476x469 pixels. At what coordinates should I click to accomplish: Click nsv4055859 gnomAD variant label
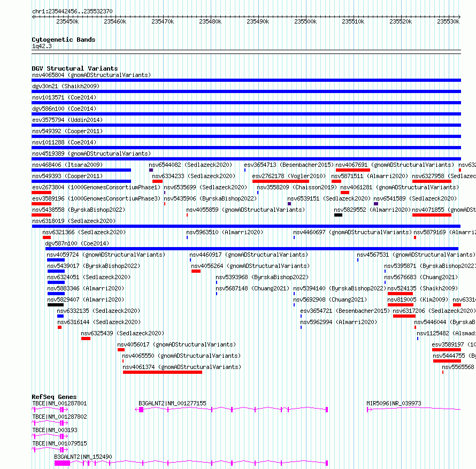point(245,210)
